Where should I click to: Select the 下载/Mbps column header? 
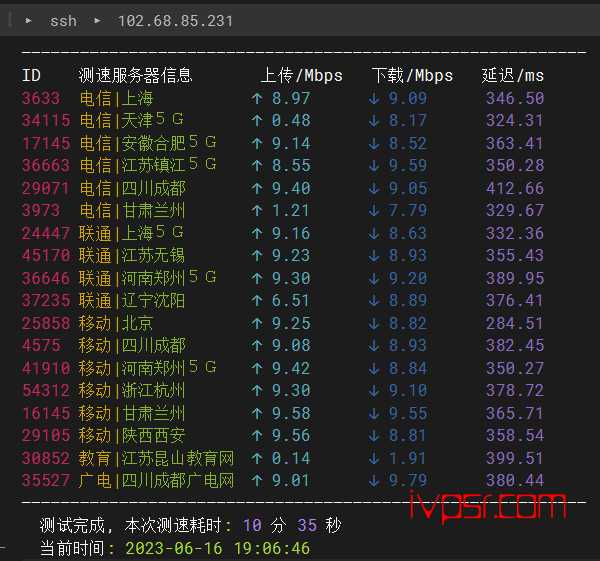pos(412,75)
